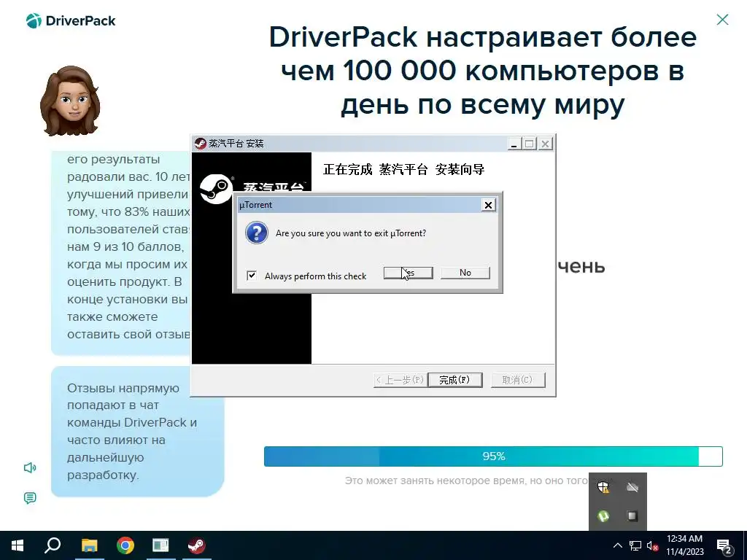Click the Steam icon in installer title bar
747x560 pixels.
200,144
